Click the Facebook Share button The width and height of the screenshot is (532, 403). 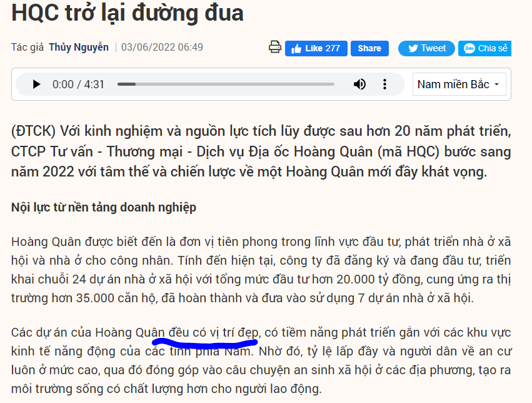pyautogui.click(x=369, y=49)
